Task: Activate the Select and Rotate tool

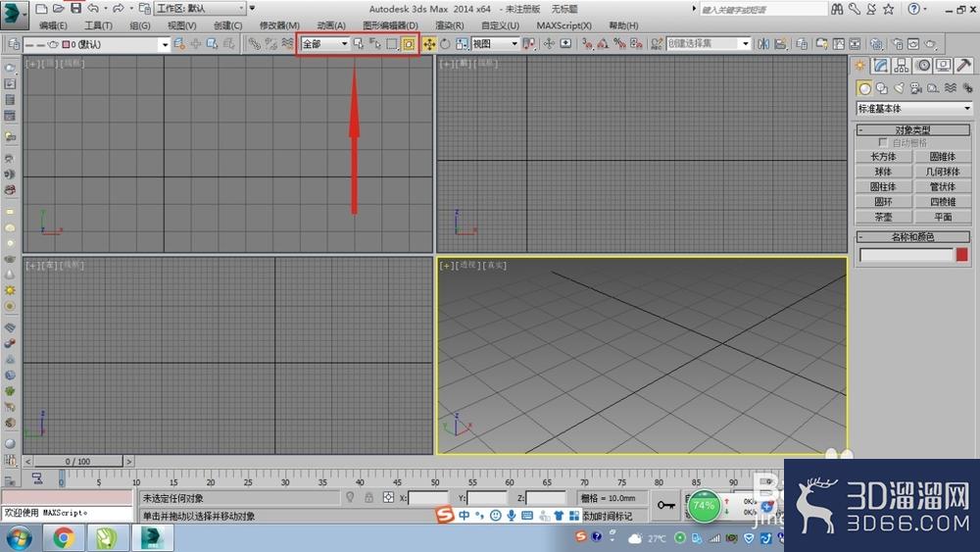Action: click(x=445, y=44)
